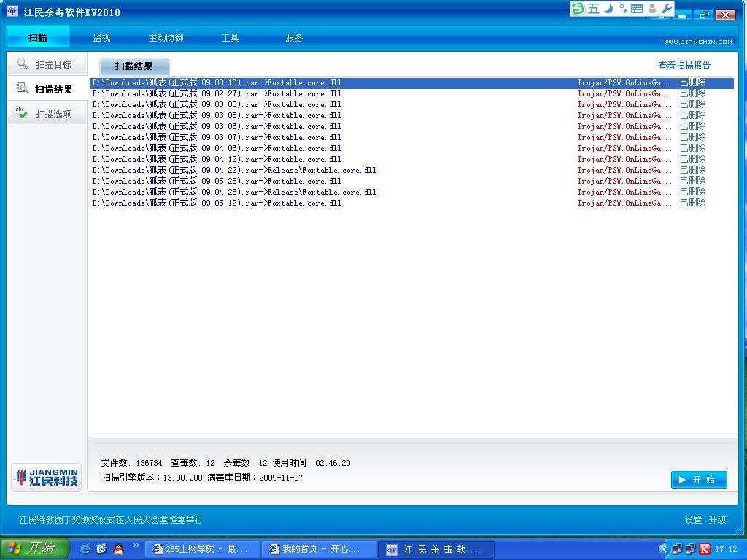Click the first network computers tray icon
Viewport: 747px width, 560px height.
pyautogui.click(x=677, y=549)
